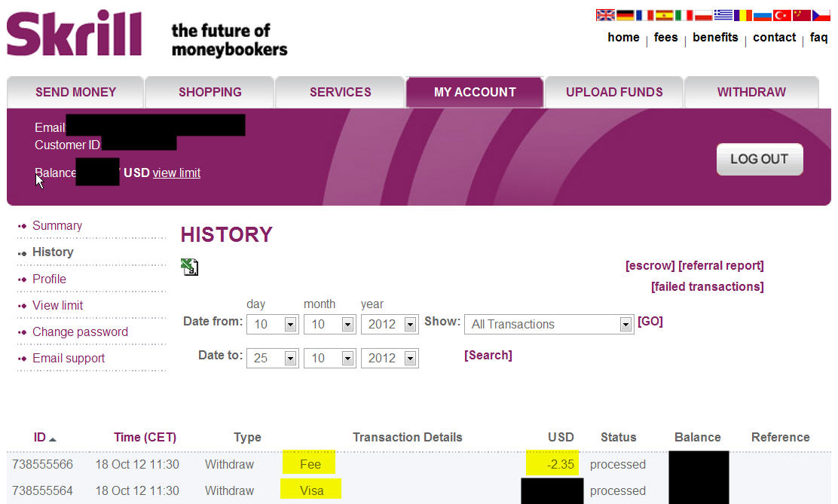Click the view limit link beside Balance
838x504 pixels.
click(176, 173)
